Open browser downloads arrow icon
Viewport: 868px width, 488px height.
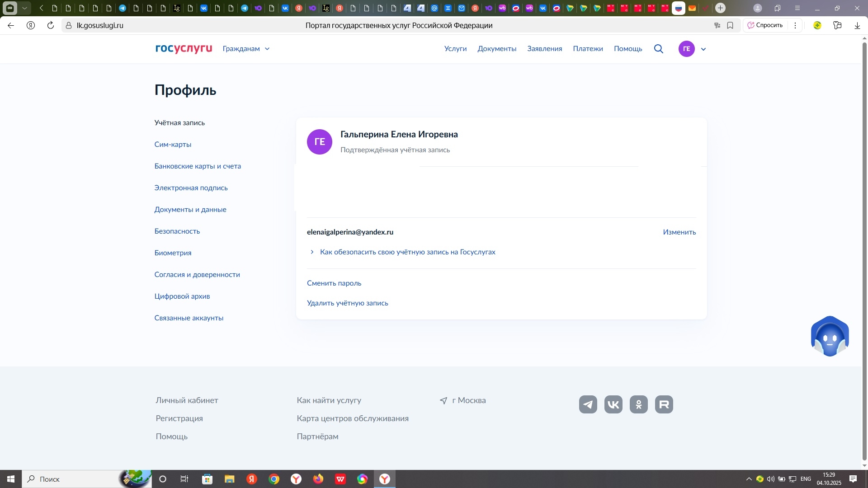(857, 25)
